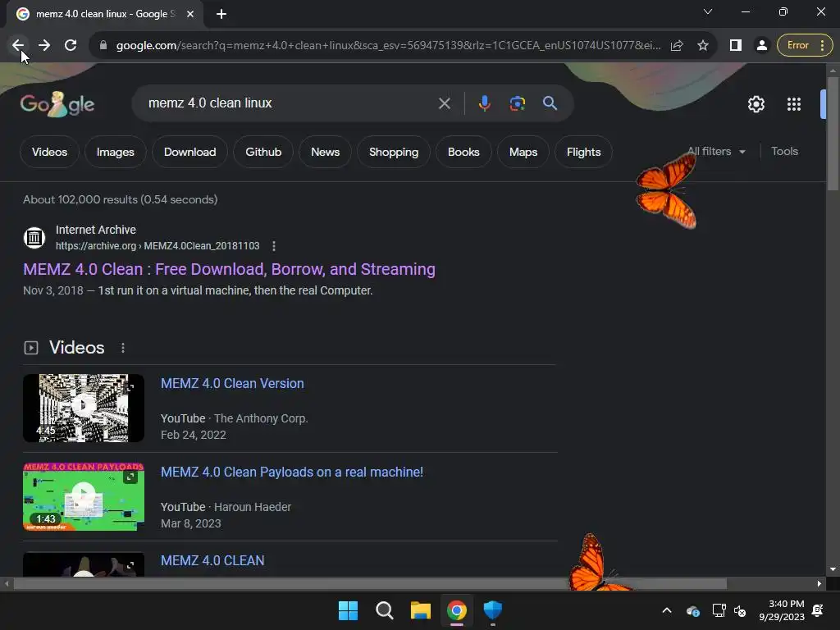Bookmark this page with the star

coord(703,46)
